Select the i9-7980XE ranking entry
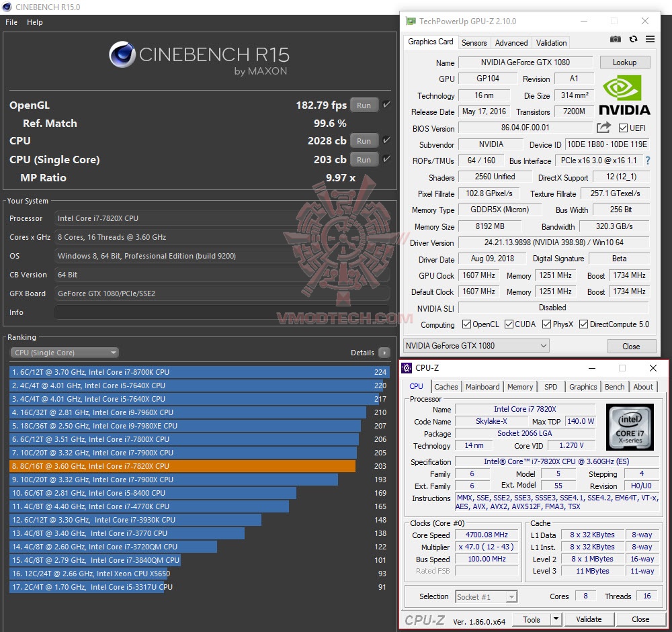 [185, 426]
